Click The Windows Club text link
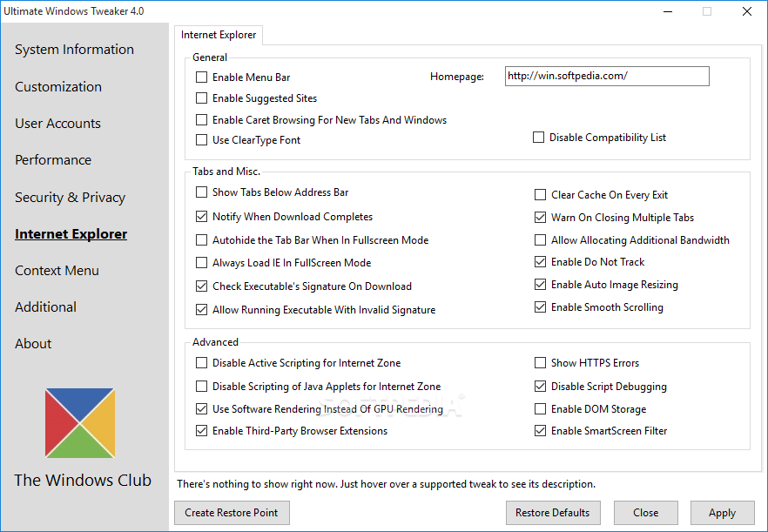This screenshot has width=768, height=532. click(83, 481)
